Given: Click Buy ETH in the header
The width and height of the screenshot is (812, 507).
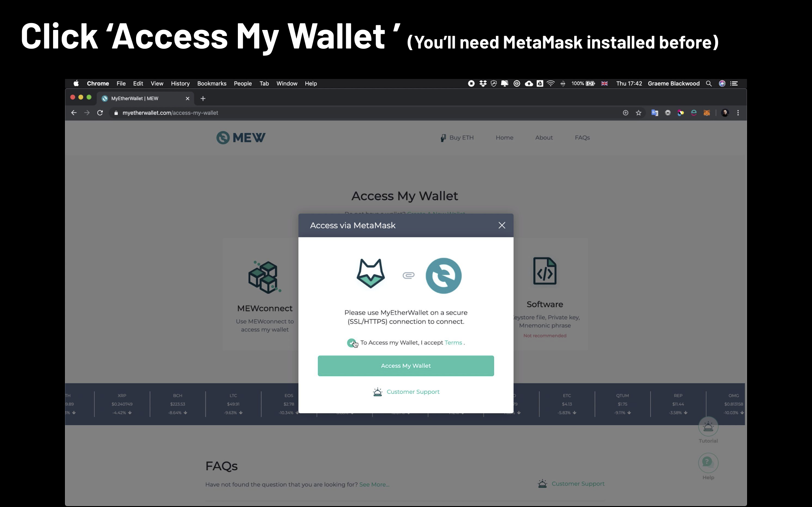Looking at the screenshot, I should (457, 137).
